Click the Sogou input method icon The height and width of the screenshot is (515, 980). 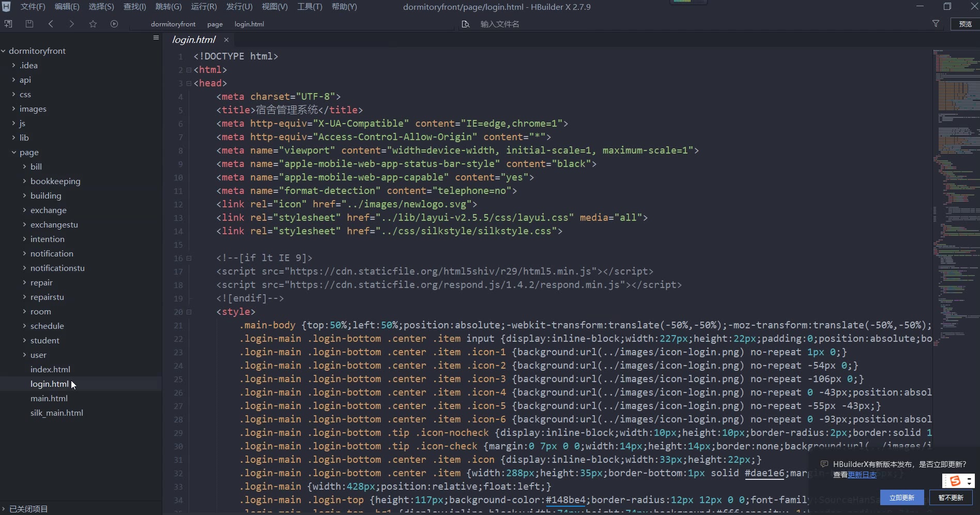click(x=955, y=481)
